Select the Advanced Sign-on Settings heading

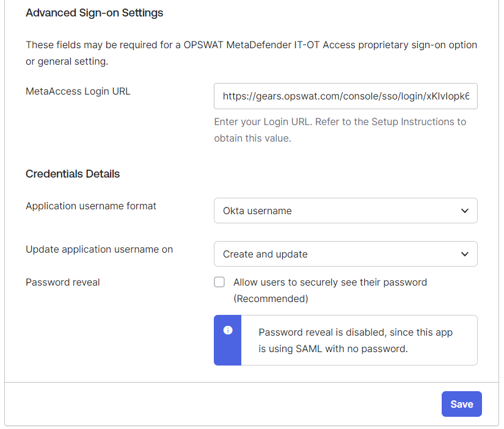click(x=95, y=13)
